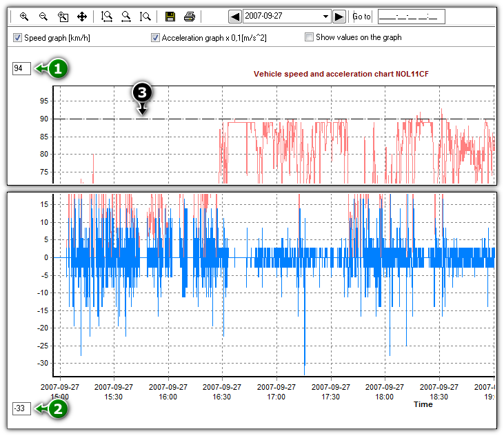Toggle the Acceleration graph checkbox
The image size is (504, 436).
pyautogui.click(x=155, y=38)
